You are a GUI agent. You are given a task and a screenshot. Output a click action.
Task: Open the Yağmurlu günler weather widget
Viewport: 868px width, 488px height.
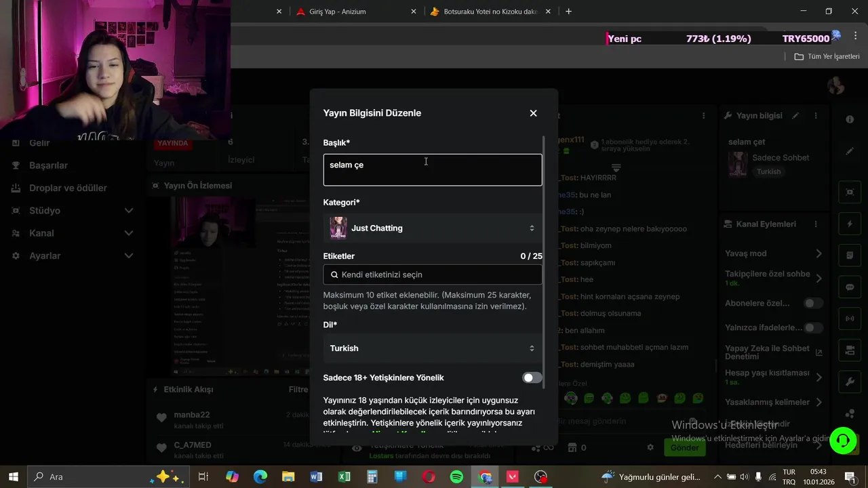point(650,476)
